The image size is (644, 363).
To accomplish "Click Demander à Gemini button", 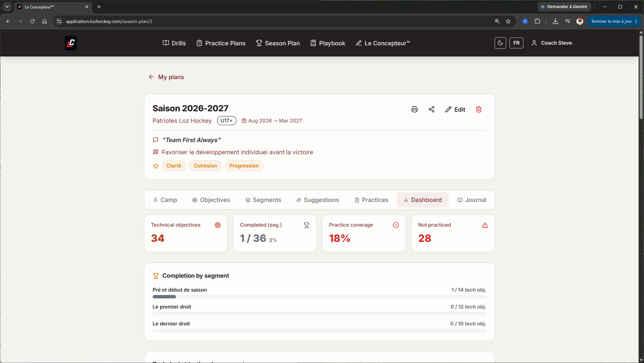I will (x=564, y=7).
